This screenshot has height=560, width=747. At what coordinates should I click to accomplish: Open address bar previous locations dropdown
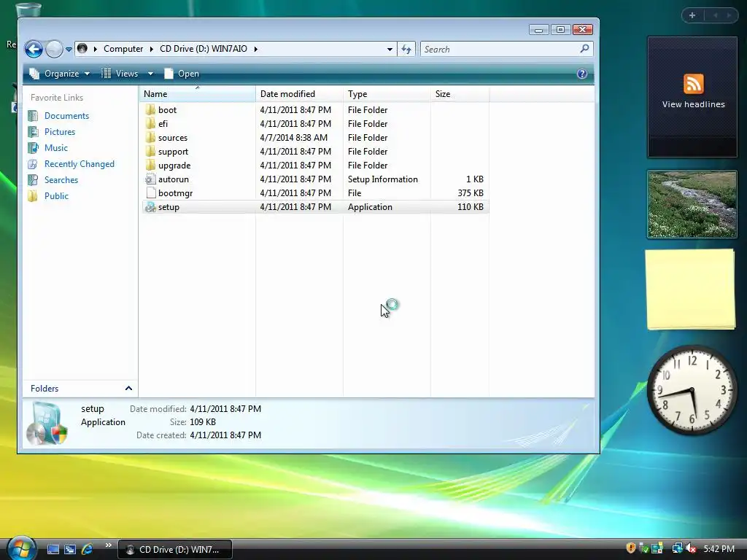[390, 49]
